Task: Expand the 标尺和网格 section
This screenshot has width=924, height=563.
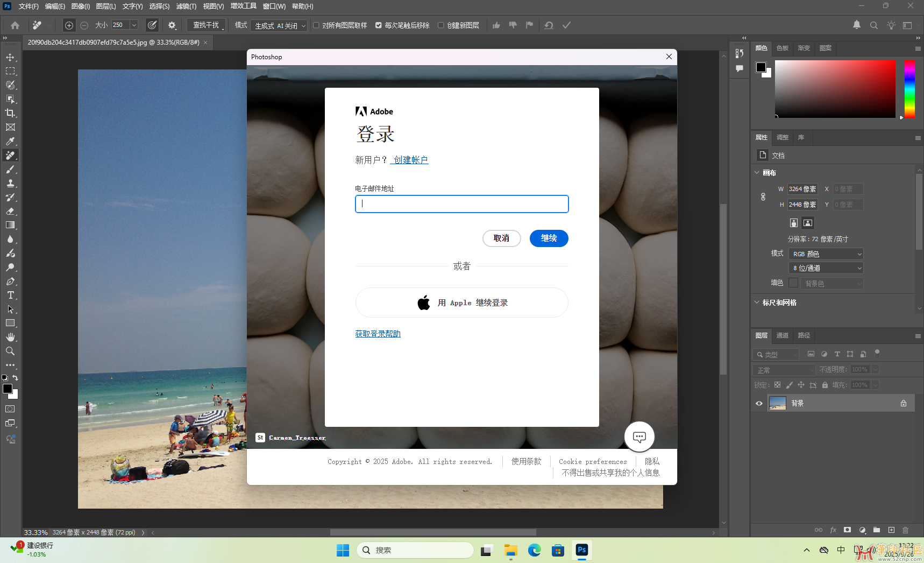Action: (x=757, y=302)
